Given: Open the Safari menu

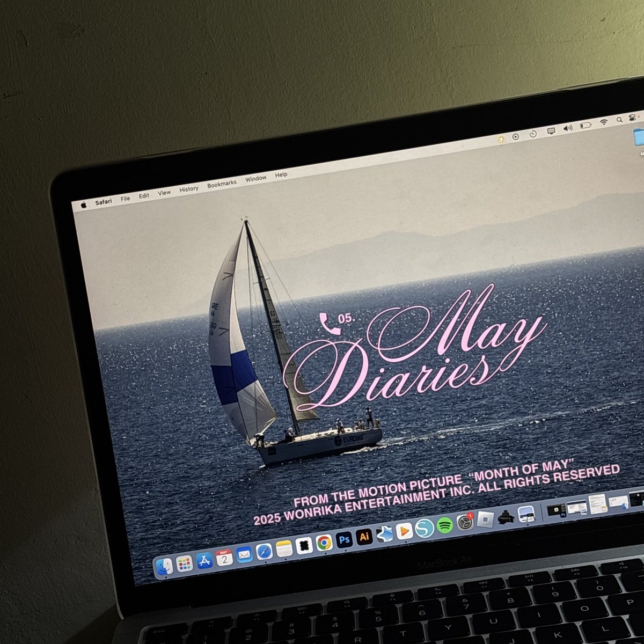Looking at the screenshot, I should coord(104,202).
